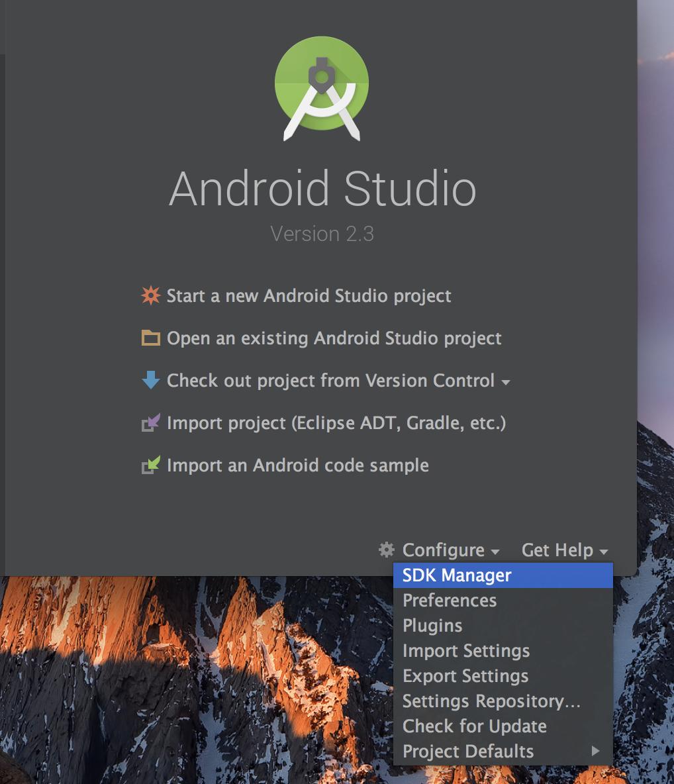The image size is (674, 784).
Task: Collapse the Configure dropdown menu
Action: tap(450, 550)
